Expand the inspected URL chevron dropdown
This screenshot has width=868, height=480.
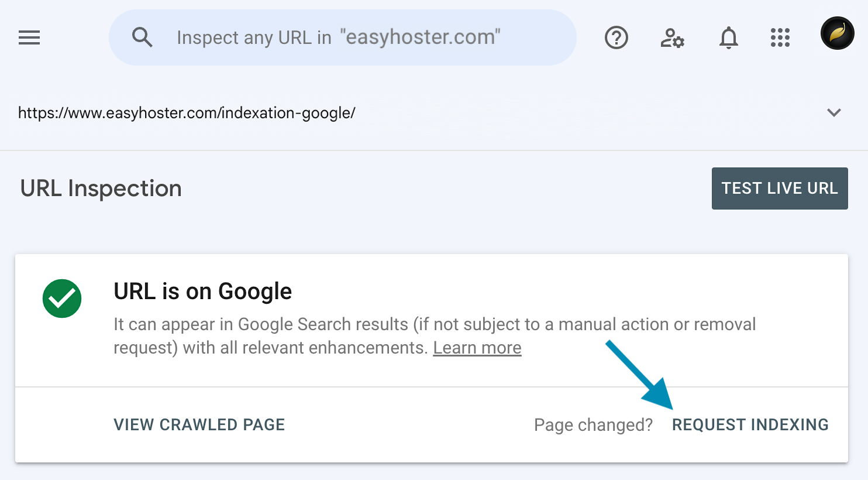[834, 112]
